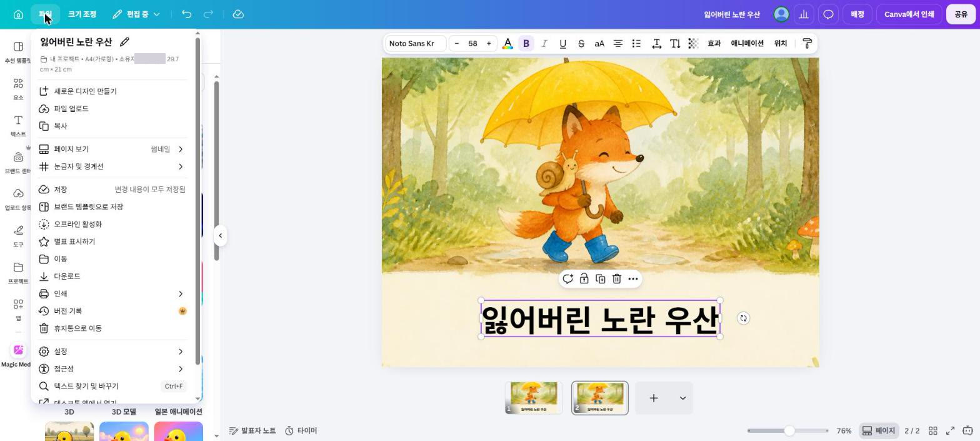Check cloud save status icon

tap(238, 14)
